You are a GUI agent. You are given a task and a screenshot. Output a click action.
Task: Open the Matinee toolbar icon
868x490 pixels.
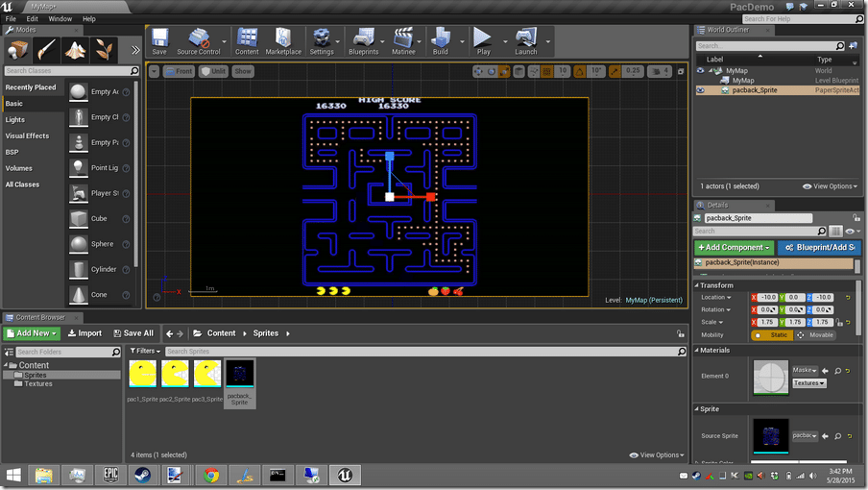click(x=403, y=41)
